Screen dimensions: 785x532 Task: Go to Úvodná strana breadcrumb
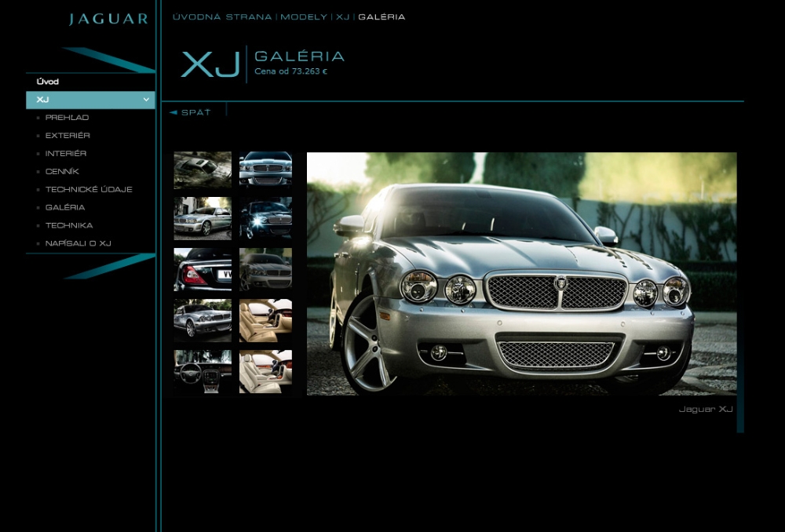(x=222, y=17)
